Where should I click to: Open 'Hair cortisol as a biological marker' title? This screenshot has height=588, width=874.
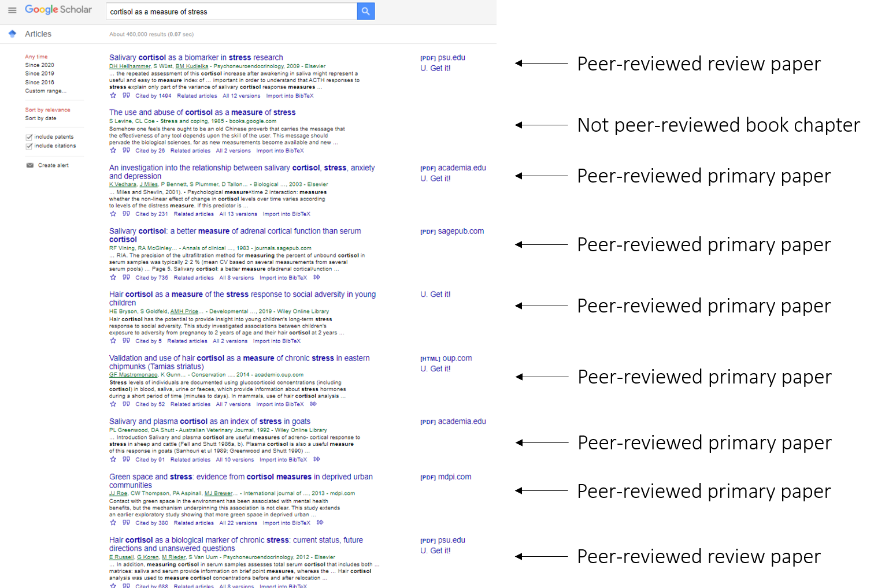[236, 544]
